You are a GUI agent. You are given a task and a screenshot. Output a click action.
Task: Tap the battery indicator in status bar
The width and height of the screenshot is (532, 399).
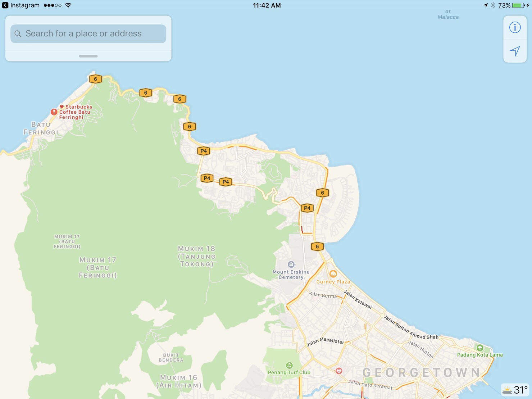(x=518, y=5)
